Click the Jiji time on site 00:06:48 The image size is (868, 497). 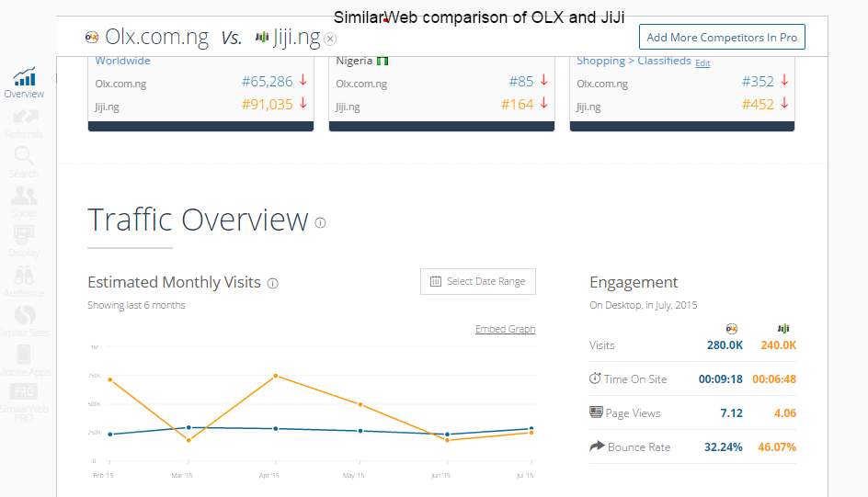774,379
